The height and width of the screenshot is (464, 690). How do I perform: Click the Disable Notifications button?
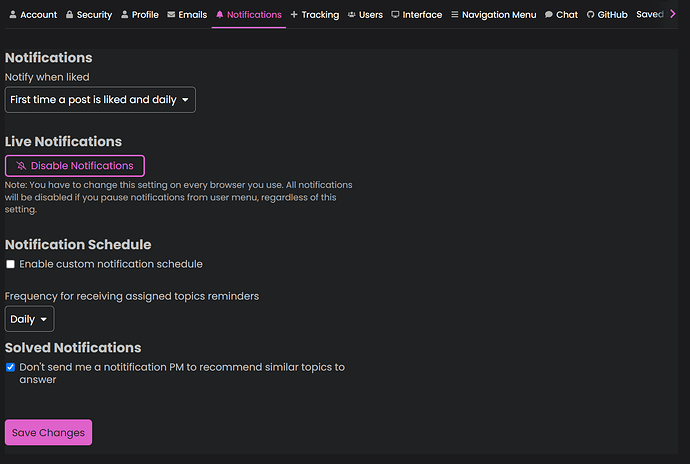click(75, 166)
